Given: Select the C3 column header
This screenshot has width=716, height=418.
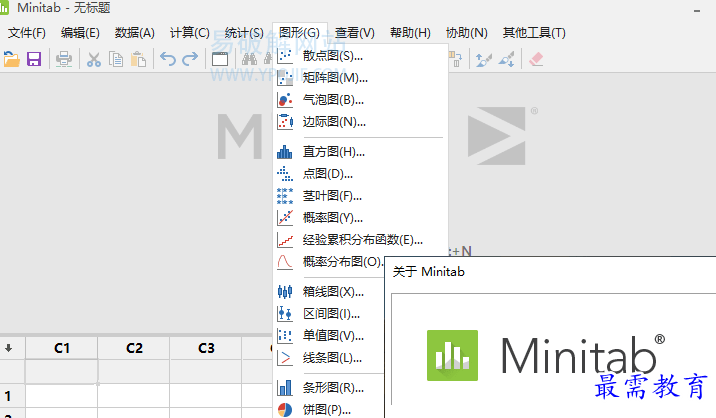Looking at the screenshot, I should coord(206,348).
